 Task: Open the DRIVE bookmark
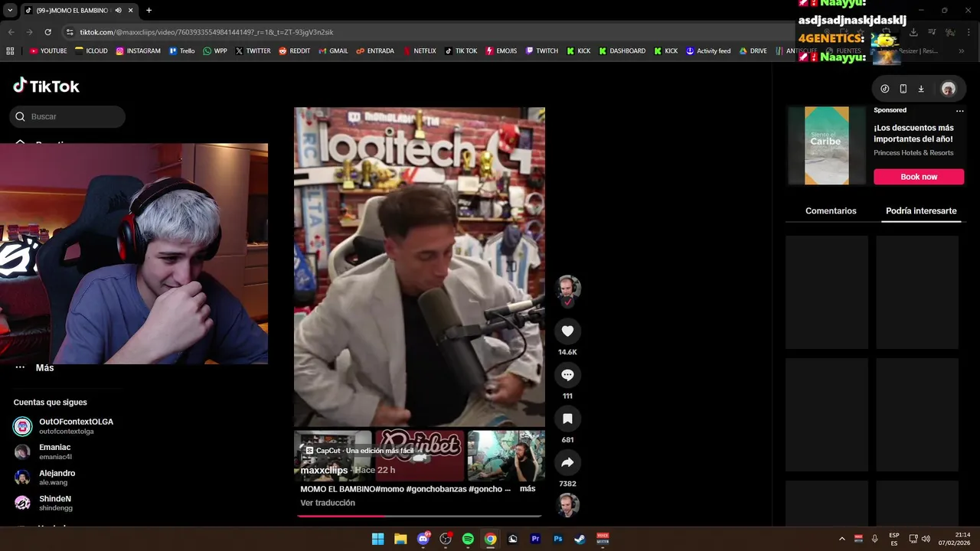pos(753,51)
